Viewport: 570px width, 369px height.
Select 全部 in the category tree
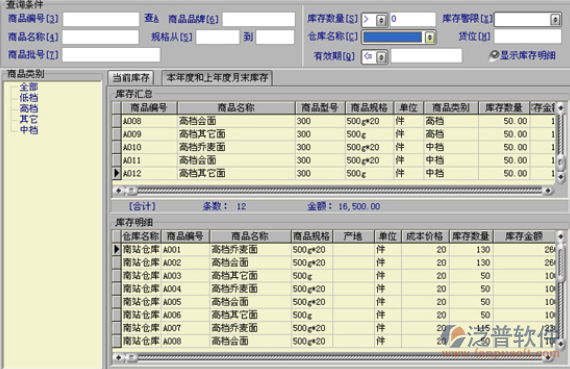29,87
